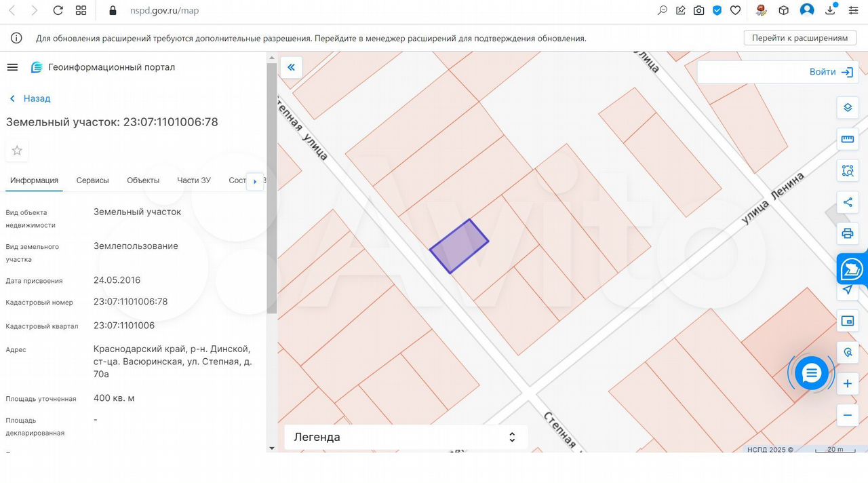Zoom in the map with plus button
This screenshot has width=868, height=483.
pos(847,384)
